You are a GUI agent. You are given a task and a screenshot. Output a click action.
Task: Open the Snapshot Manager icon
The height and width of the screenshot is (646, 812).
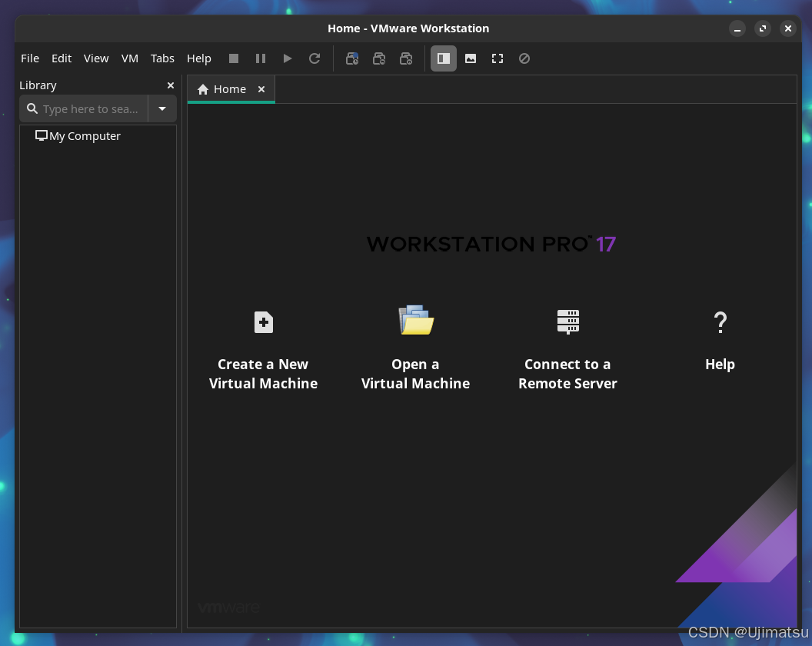(406, 58)
